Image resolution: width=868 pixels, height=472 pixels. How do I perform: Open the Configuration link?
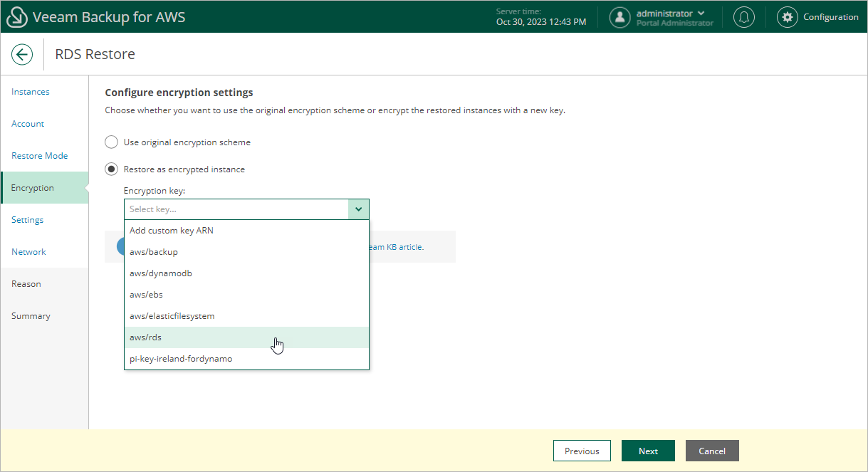coord(831,17)
